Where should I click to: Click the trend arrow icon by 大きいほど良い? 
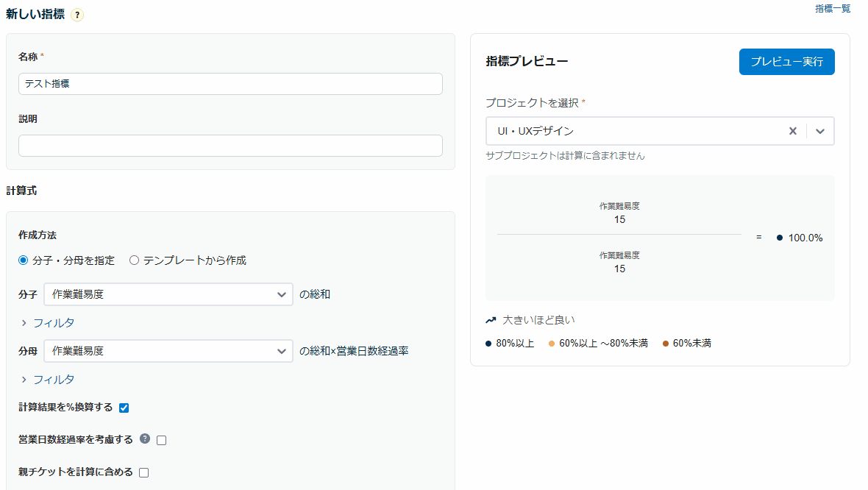click(491, 320)
